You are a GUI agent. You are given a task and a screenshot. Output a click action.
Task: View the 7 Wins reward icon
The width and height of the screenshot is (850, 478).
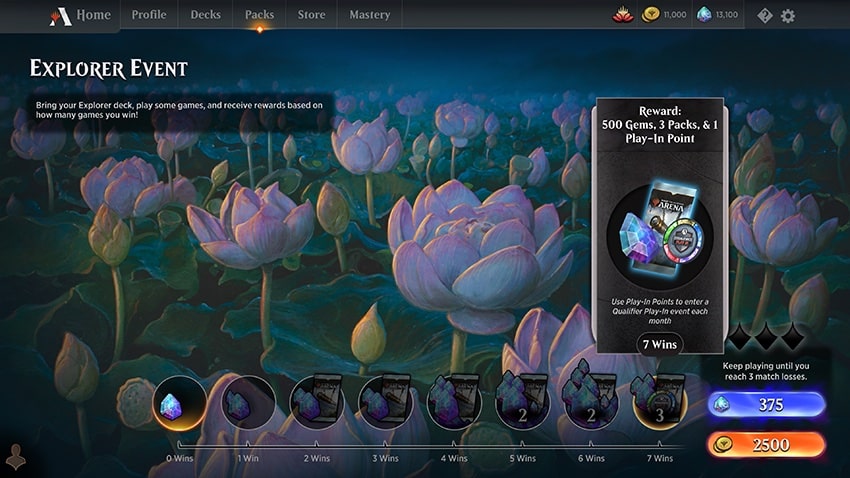660,403
